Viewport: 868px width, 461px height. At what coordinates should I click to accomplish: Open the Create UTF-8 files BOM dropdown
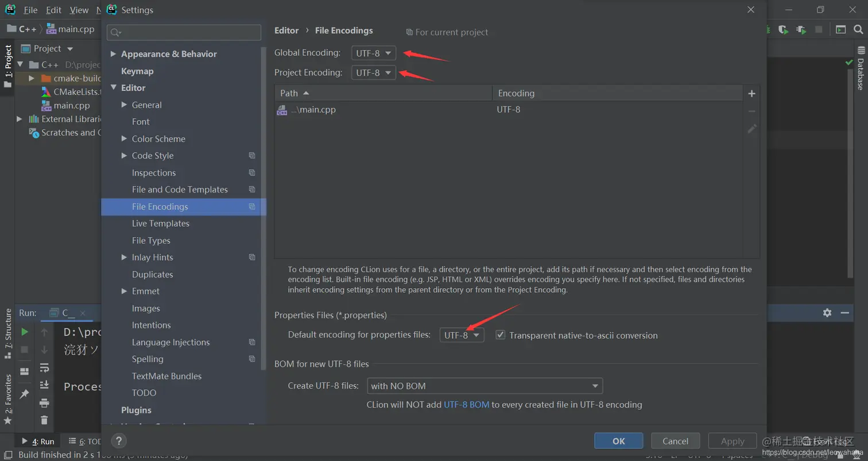(485, 386)
